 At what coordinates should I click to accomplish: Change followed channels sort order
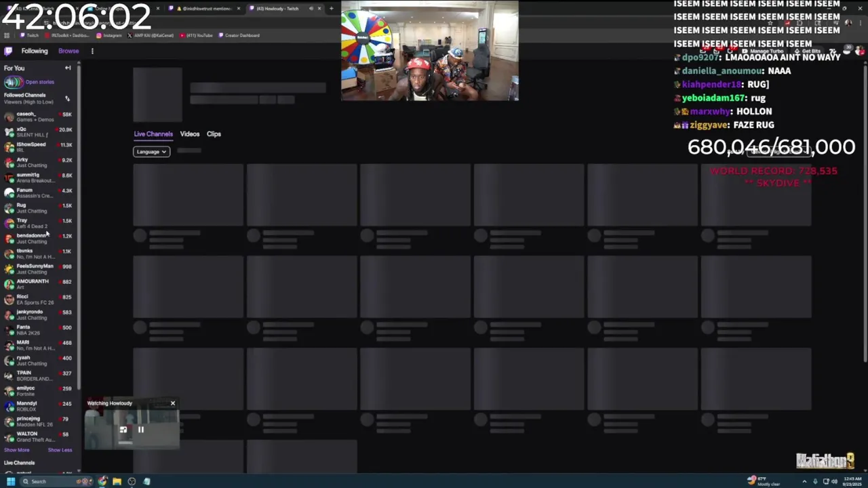point(67,99)
